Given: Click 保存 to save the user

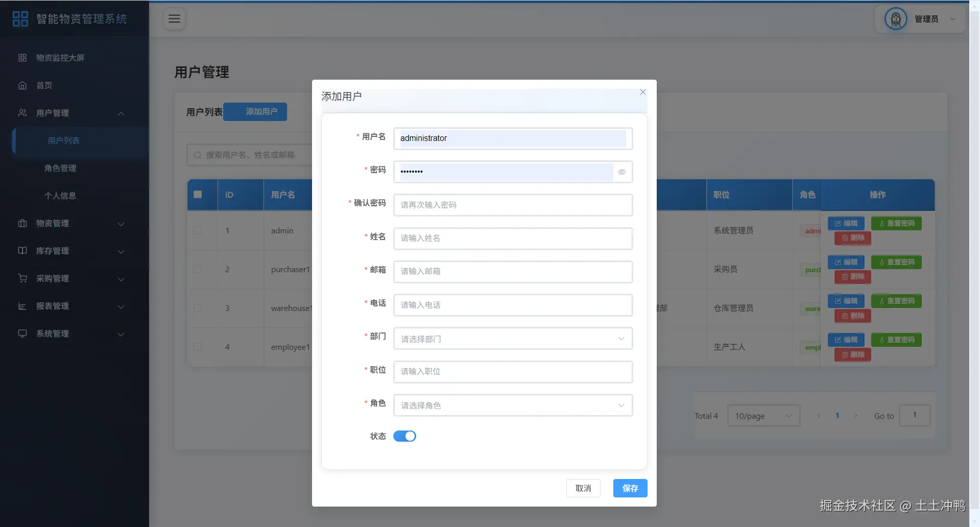Looking at the screenshot, I should (x=630, y=488).
